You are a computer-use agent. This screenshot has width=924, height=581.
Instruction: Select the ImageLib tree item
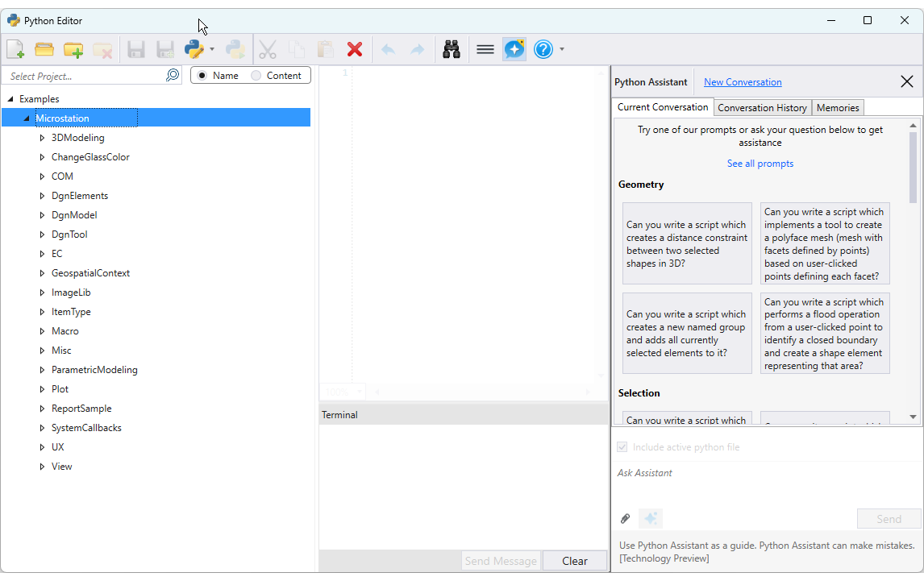click(71, 293)
